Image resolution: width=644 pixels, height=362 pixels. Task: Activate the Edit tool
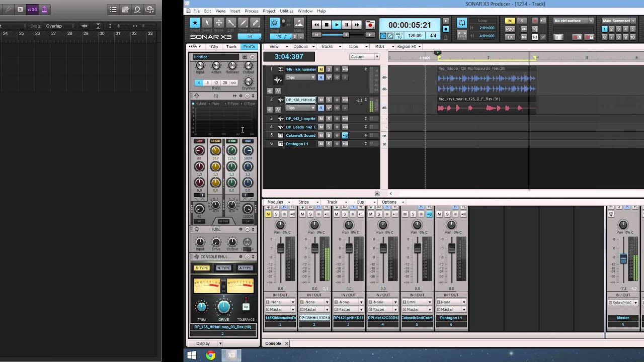(231, 23)
